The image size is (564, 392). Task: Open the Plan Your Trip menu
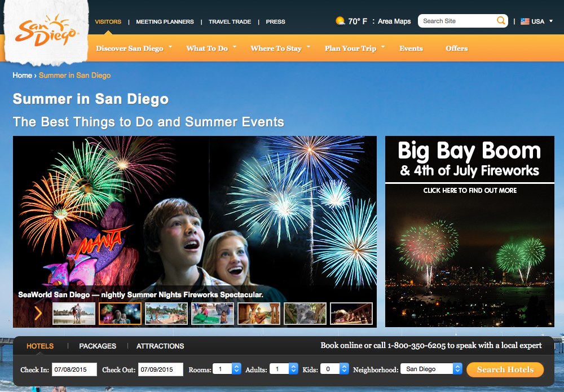click(x=350, y=48)
